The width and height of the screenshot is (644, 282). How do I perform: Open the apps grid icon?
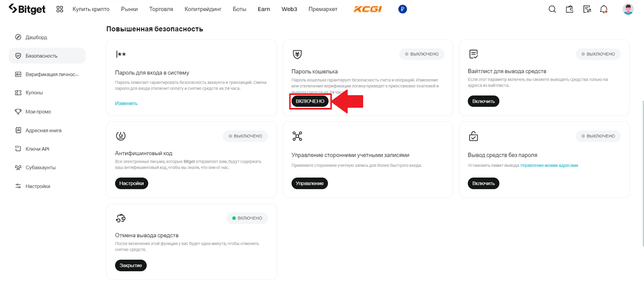click(x=60, y=9)
